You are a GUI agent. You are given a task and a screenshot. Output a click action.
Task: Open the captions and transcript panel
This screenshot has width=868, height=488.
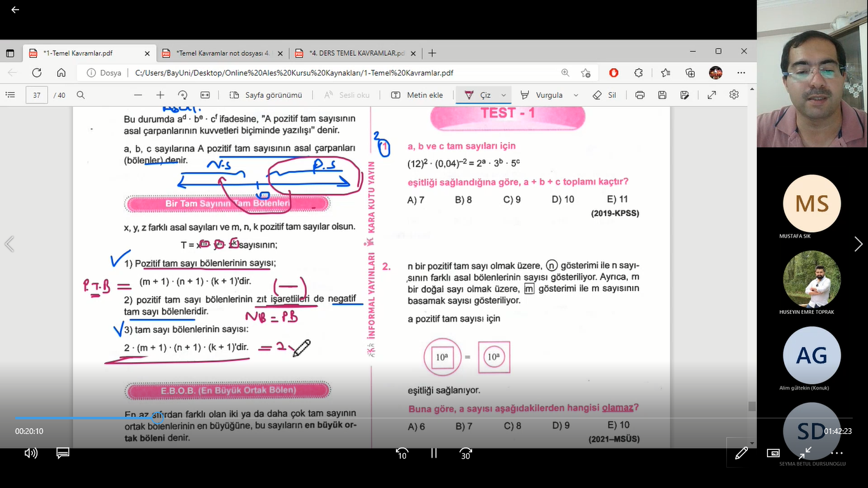pos(62,453)
